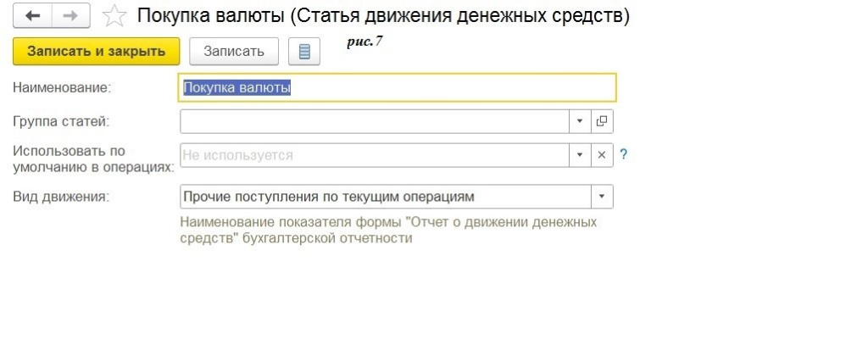Screen dimensions: 868x356
Task: Expand the 'Группа статей' dropdown arrow
Action: click(x=580, y=121)
